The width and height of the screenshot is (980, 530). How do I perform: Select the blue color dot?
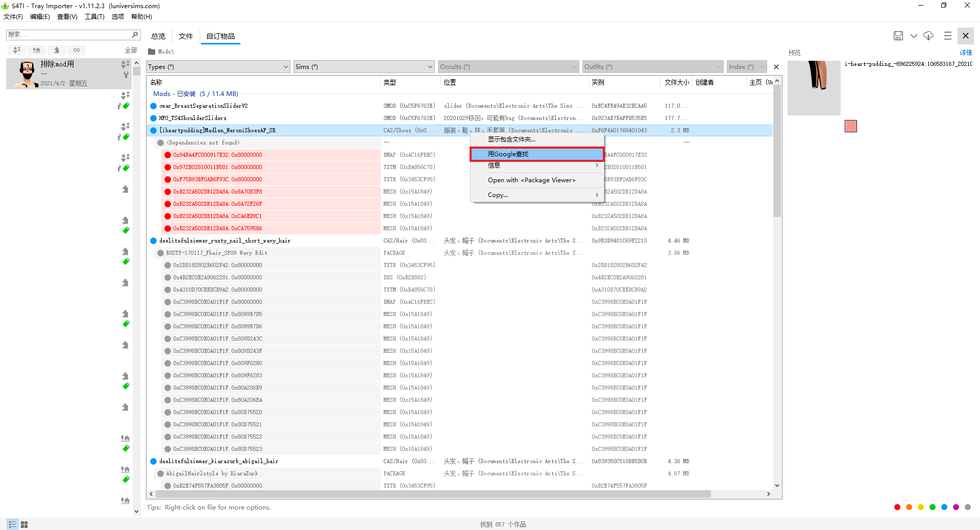click(944, 507)
